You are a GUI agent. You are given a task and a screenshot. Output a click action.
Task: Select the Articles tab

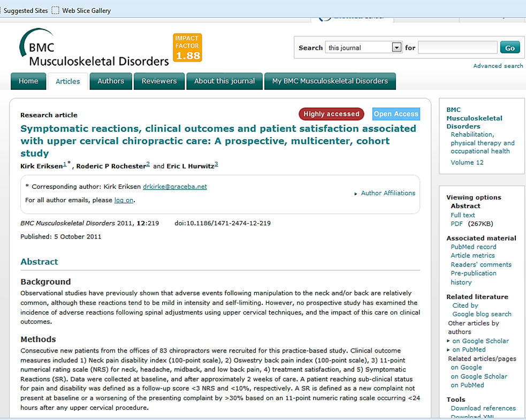(x=68, y=81)
